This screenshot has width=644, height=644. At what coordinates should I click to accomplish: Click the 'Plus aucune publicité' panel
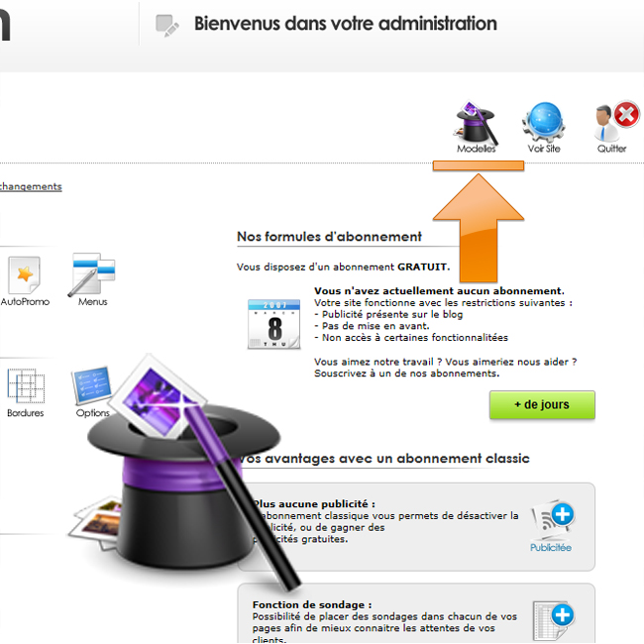[x=416, y=527]
